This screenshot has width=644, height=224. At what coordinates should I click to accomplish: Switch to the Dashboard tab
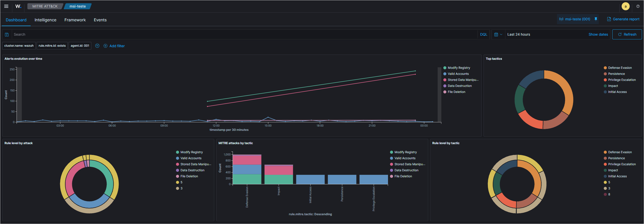click(16, 20)
